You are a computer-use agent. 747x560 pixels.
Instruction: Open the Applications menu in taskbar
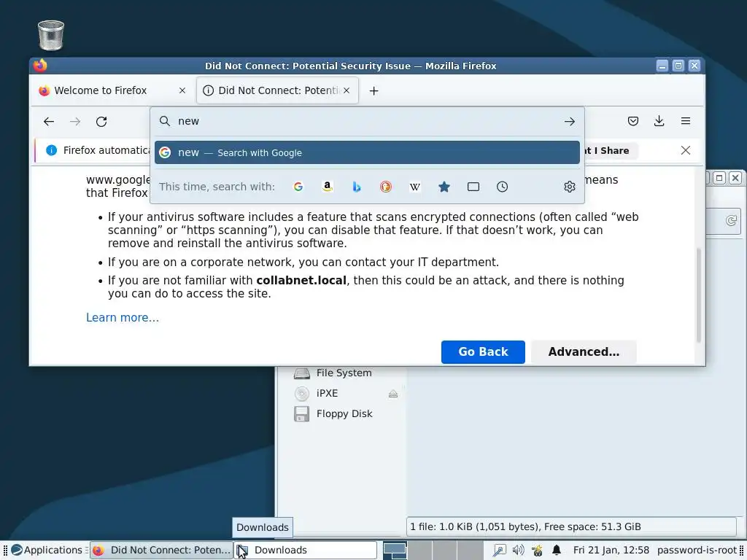[x=47, y=550]
